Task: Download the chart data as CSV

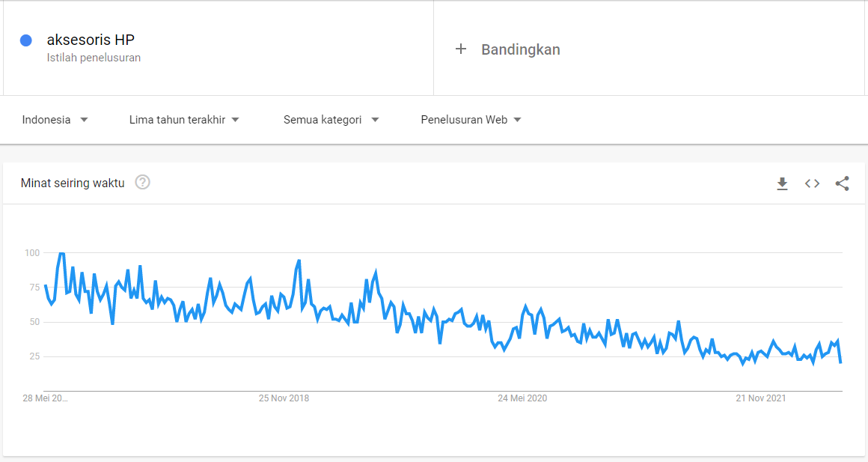Action: click(x=782, y=183)
